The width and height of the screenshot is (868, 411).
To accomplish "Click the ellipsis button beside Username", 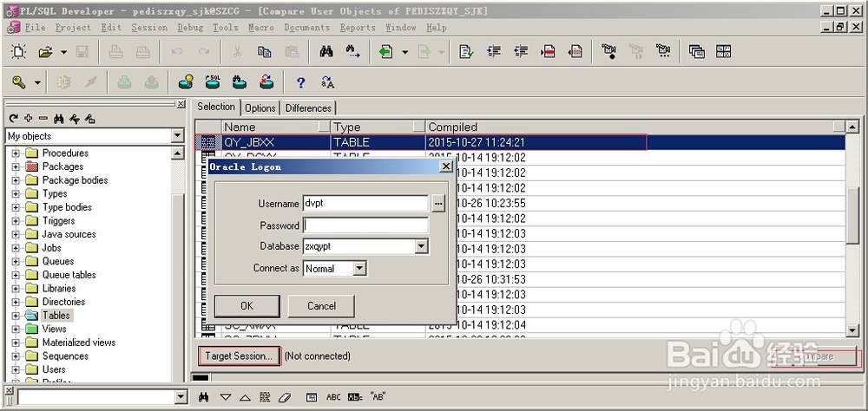I will tap(439, 204).
